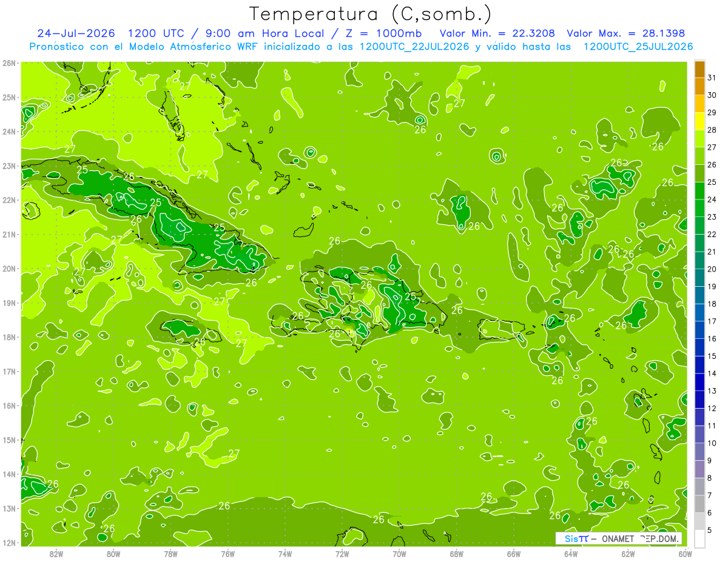Pick the teal swatch between 19 and 20
The height and width of the screenshot is (562, 728).
point(699,278)
